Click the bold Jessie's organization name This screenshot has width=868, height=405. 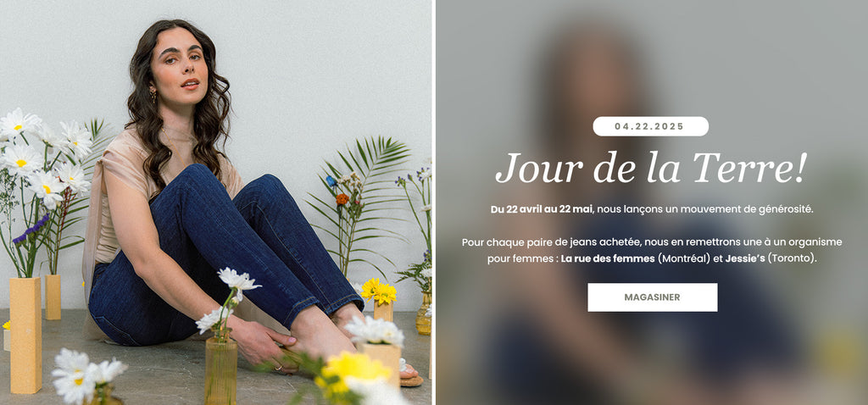pyautogui.click(x=745, y=258)
